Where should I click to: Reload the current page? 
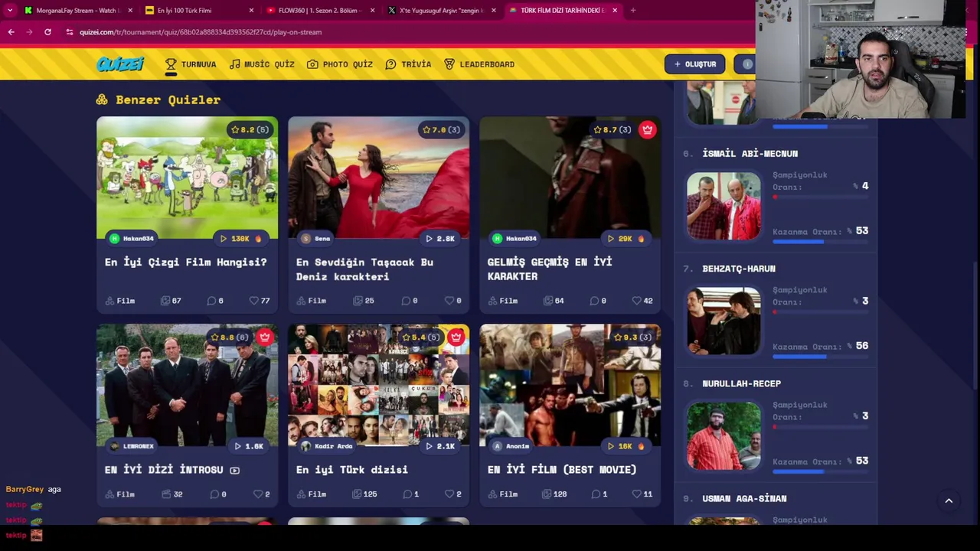pos(47,32)
